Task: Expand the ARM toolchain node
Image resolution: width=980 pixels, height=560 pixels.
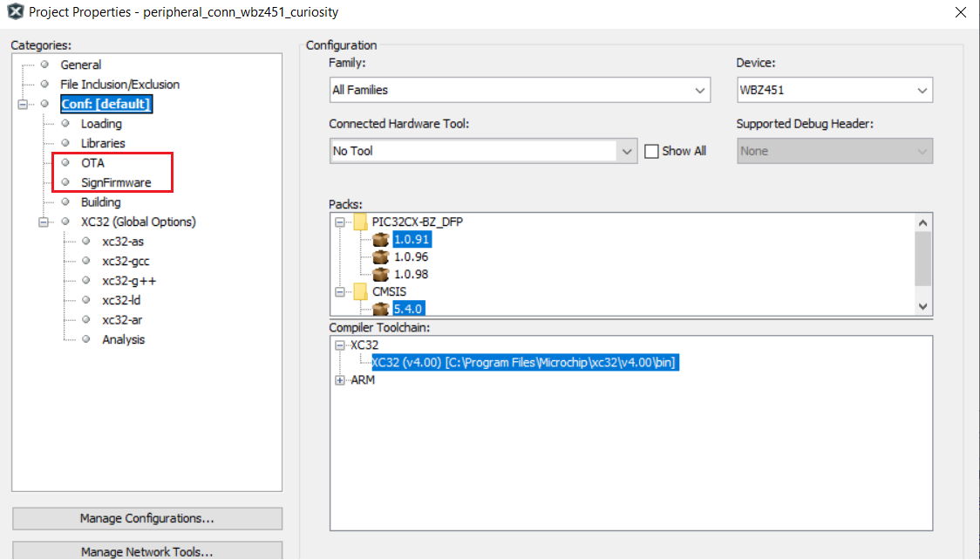Action: point(340,380)
